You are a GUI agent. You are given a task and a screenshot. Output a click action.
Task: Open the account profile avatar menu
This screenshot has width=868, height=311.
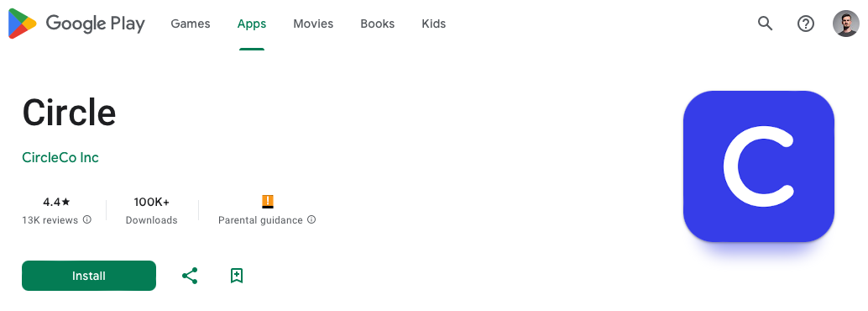pyautogui.click(x=846, y=24)
